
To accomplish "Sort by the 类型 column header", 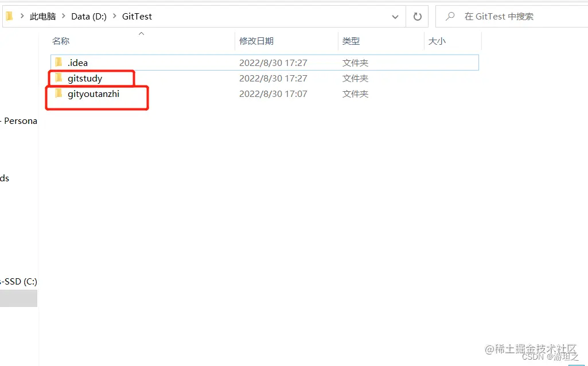I will pyautogui.click(x=351, y=41).
